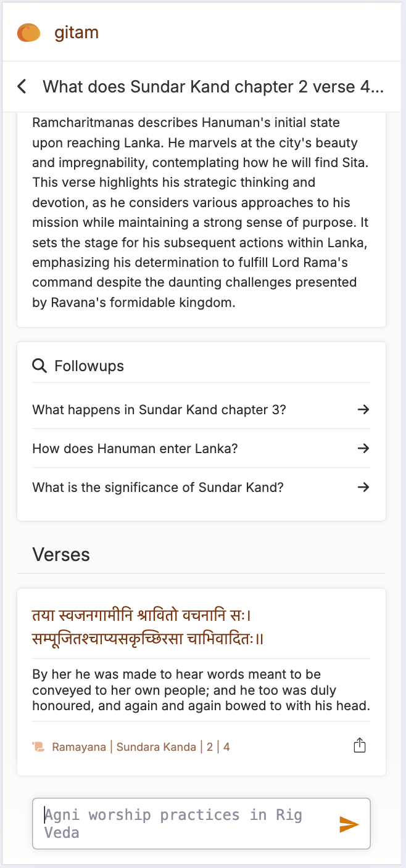Send the question with the orange arrow
Viewport: 406px width, 868px height.
click(x=349, y=824)
